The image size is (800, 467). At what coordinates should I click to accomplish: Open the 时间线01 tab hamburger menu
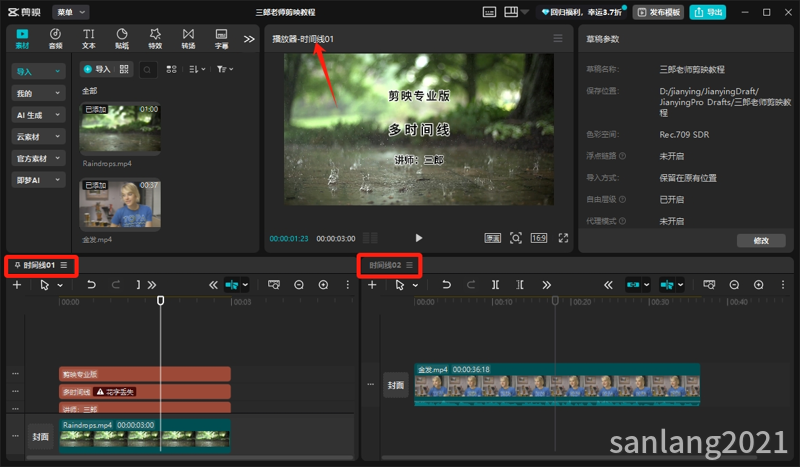tap(64, 265)
